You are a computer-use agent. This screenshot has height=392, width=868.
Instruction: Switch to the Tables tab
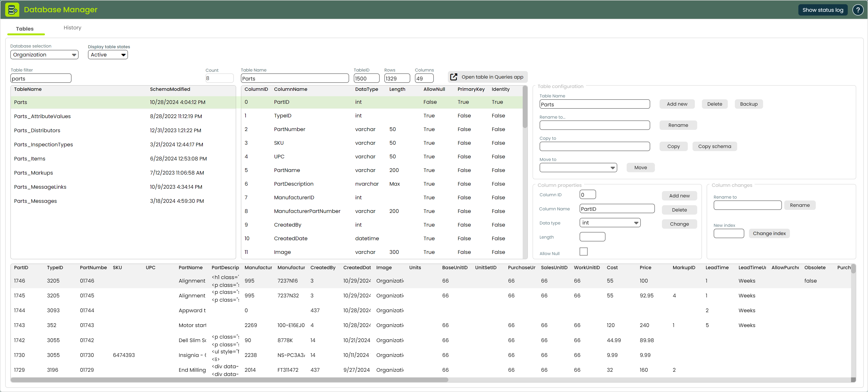pos(25,29)
